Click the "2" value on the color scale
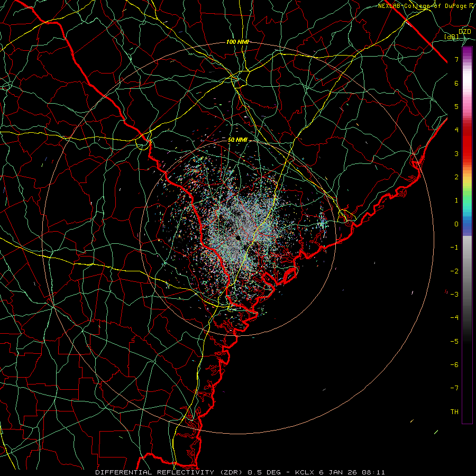Image resolution: width=476 pixels, height=476 pixels. click(x=456, y=177)
